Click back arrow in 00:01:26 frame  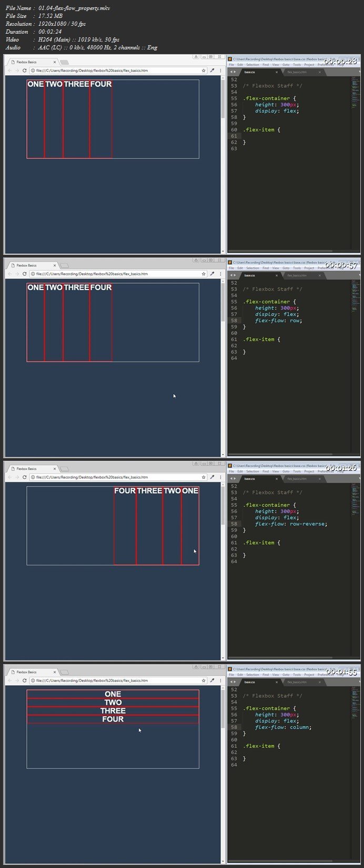click(x=9, y=477)
